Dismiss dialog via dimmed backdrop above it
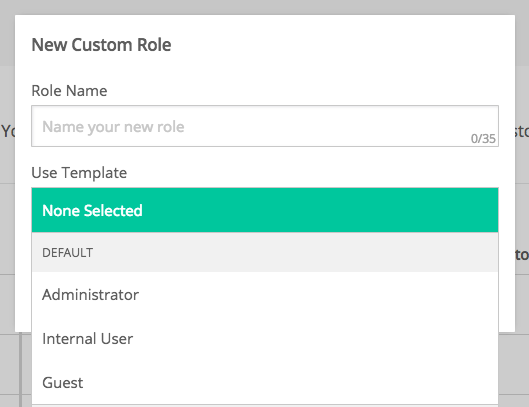 (264, 7)
